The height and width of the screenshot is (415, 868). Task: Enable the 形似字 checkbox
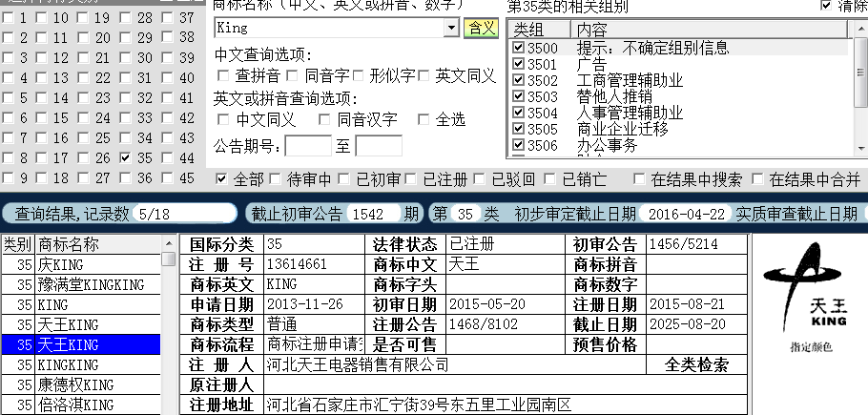(358, 75)
